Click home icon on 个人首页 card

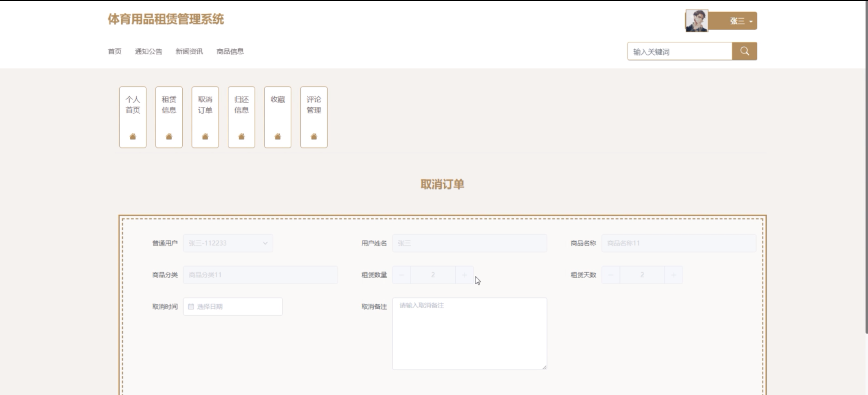[133, 136]
